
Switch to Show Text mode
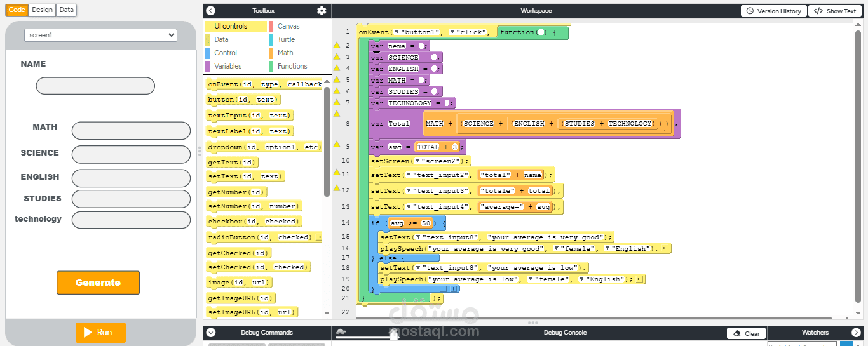835,11
